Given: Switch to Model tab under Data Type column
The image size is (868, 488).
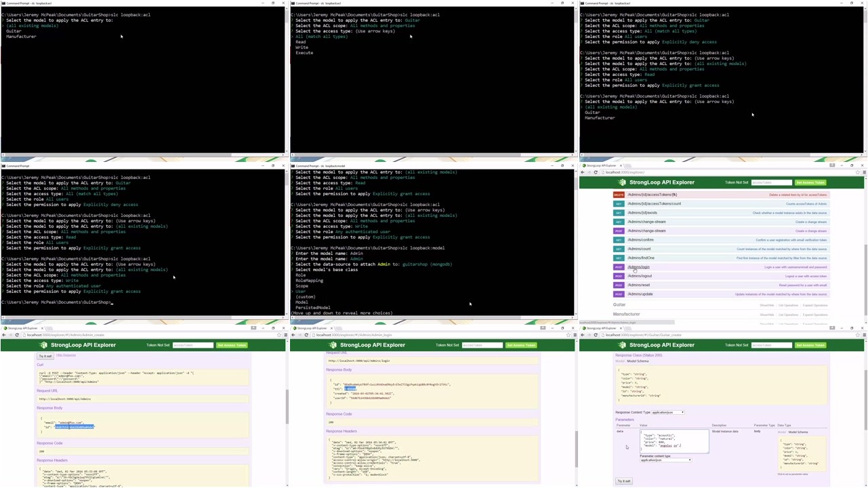Looking at the screenshot, I should tap(782, 432).
